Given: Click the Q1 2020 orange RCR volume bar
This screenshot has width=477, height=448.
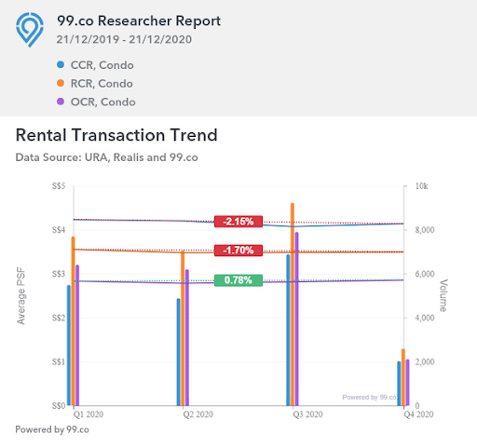Looking at the screenshot, I should pos(74,321).
